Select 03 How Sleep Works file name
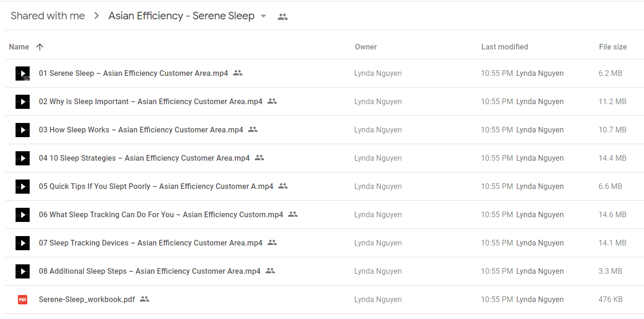The image size is (644, 319). (x=141, y=130)
